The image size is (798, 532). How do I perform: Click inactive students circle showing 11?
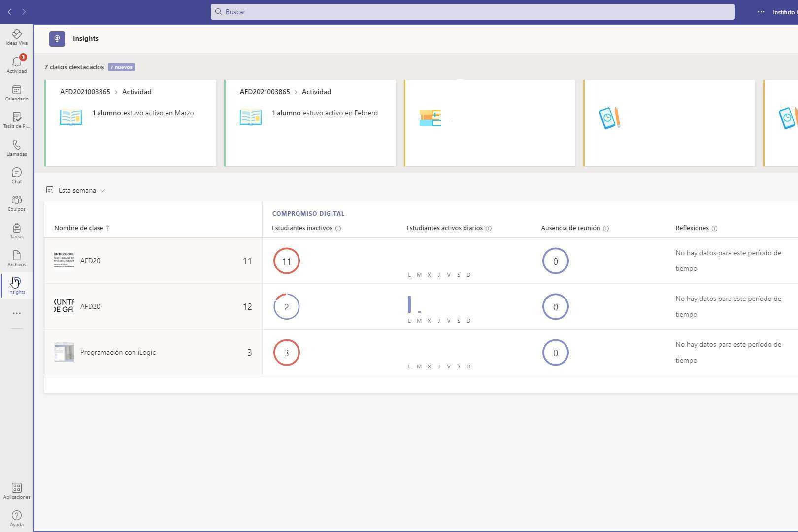pyautogui.click(x=286, y=261)
